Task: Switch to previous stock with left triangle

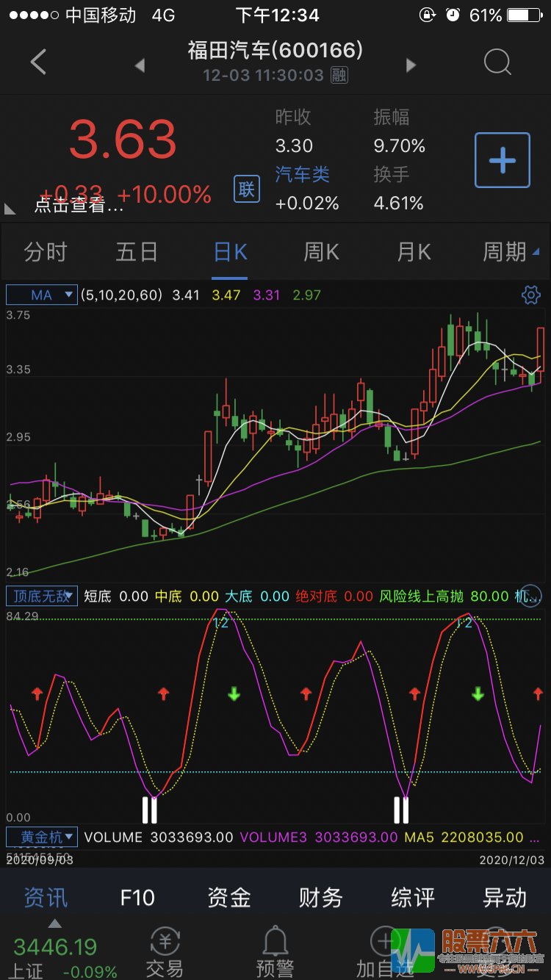Action: pos(140,65)
